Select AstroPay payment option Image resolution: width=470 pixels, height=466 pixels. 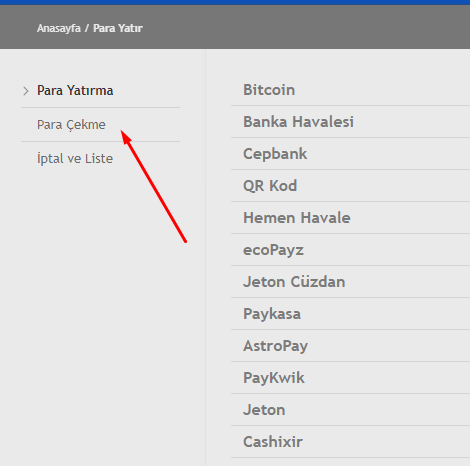tap(350, 346)
